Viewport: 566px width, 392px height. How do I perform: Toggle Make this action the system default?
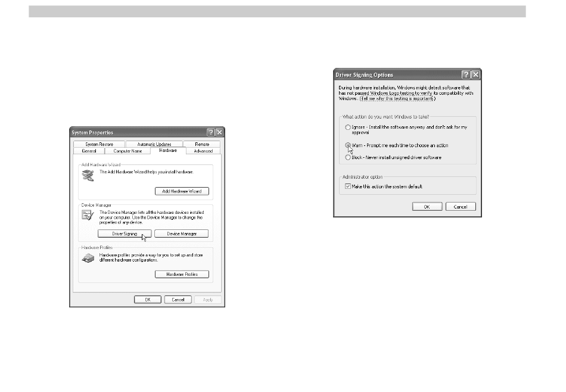point(347,186)
